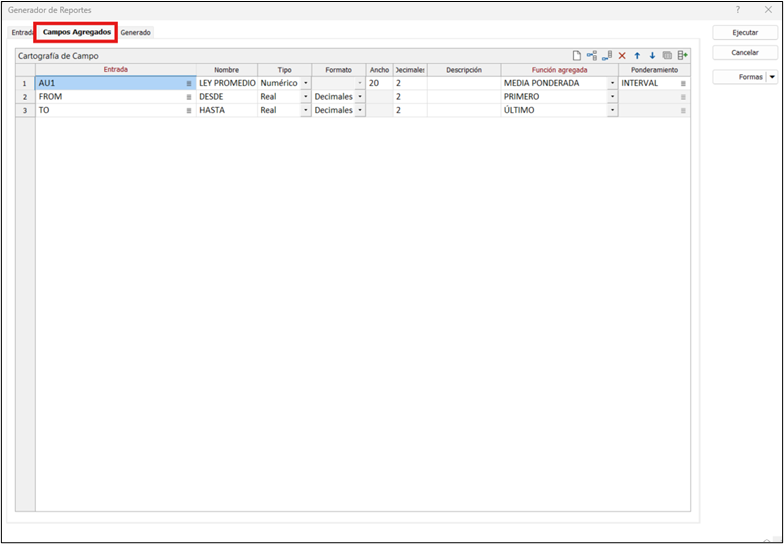Select row 2 via its row header
The height and width of the screenshot is (544, 784).
[x=25, y=97]
